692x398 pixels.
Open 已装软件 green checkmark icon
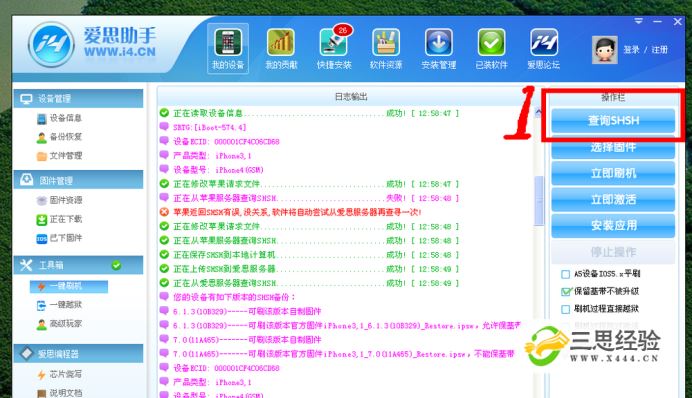[x=491, y=48]
